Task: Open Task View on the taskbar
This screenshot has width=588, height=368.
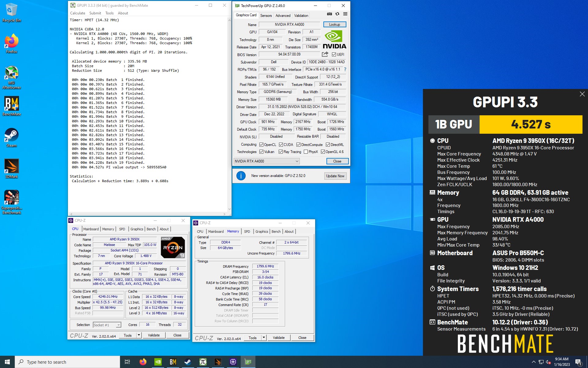Action: click(x=127, y=362)
